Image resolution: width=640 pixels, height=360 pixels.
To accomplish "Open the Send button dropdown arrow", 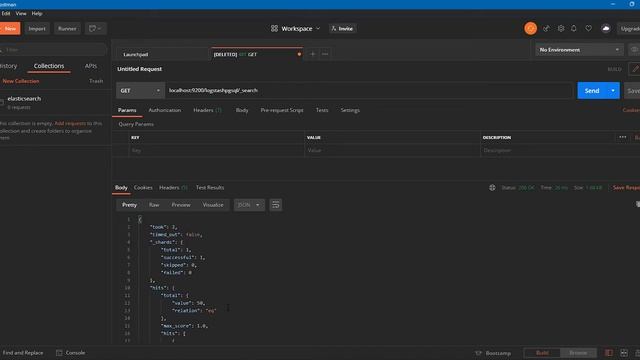I will click(613, 91).
